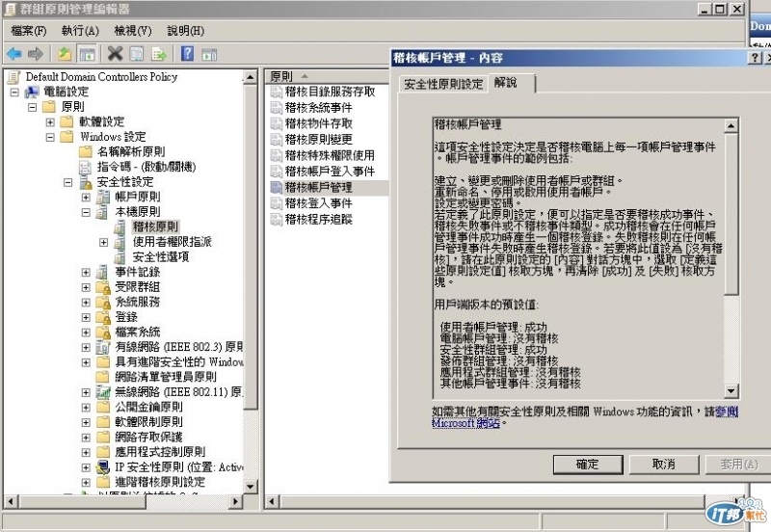Click the 安全性選項 icon in tree
Image resolution: width=771 pixels, height=532 pixels.
[120, 256]
